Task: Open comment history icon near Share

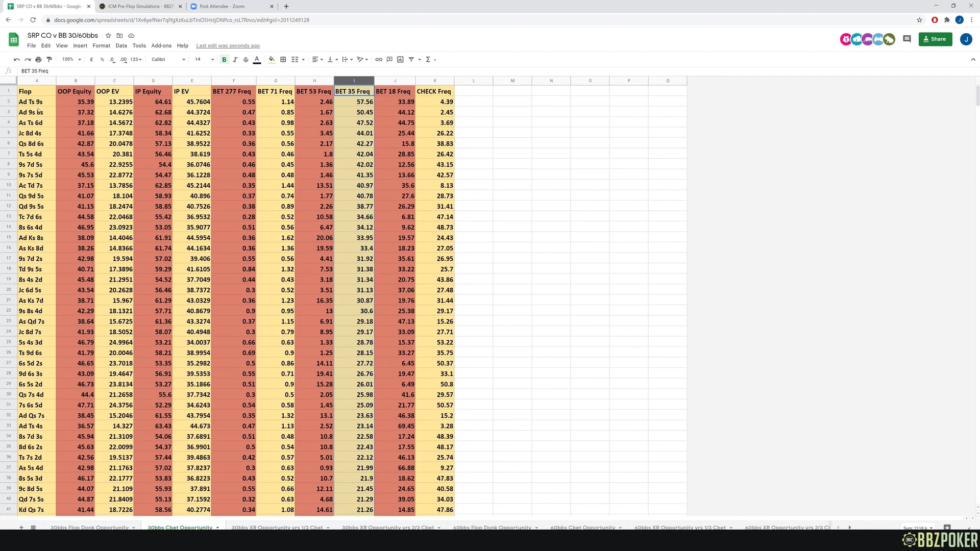Action: coord(906,39)
